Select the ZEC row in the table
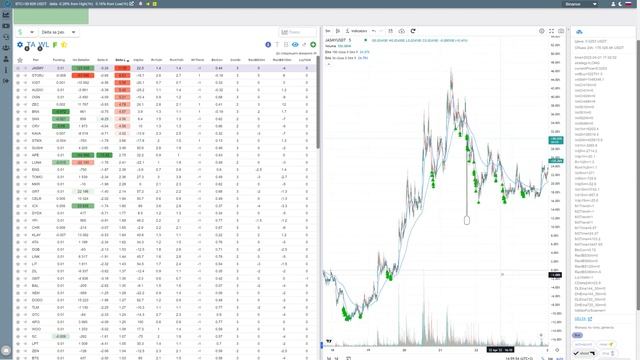Image resolution: width=640 pixels, height=360 pixels. coord(165,104)
